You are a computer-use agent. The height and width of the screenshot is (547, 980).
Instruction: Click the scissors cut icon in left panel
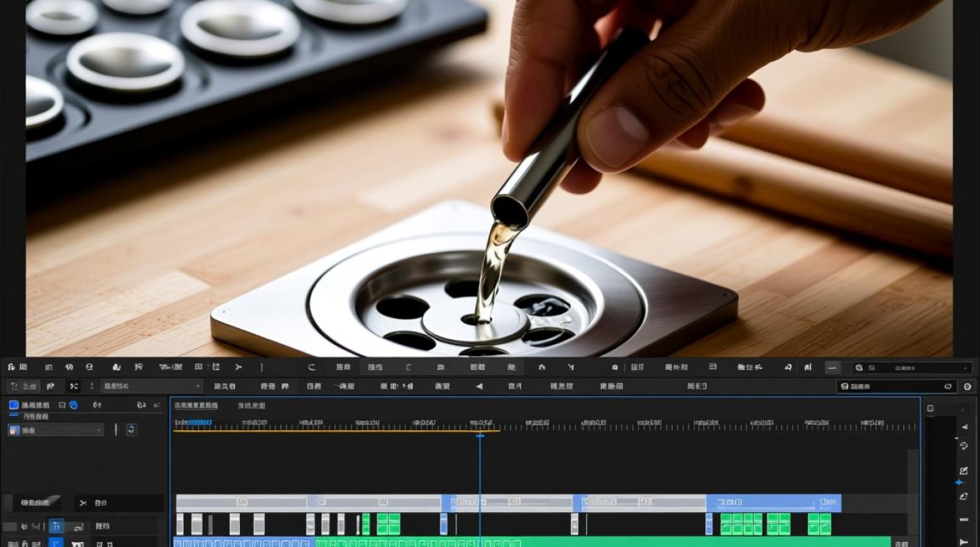(82, 503)
